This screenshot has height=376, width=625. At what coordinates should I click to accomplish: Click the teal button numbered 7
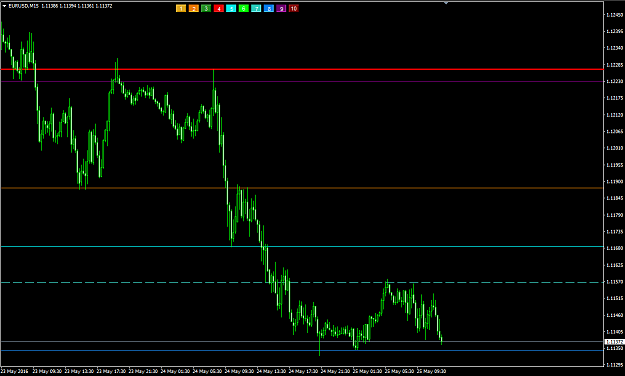[x=256, y=8]
